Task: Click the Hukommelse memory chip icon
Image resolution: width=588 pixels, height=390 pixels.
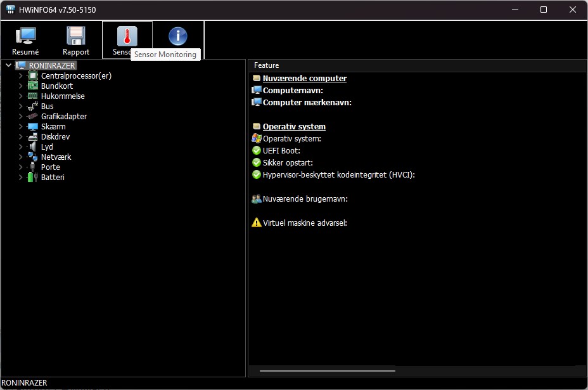Action: click(x=33, y=96)
